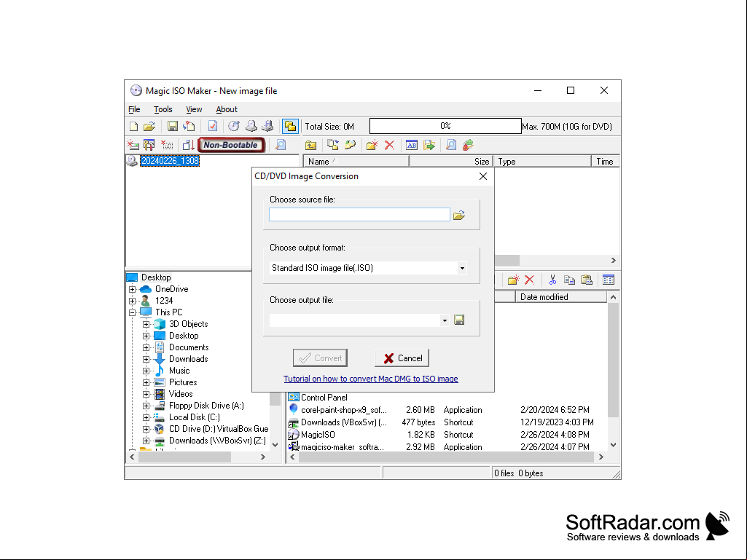Expand the Downloads tree node under This PC
Image resolution: width=747 pixels, height=560 pixels.
(146, 359)
